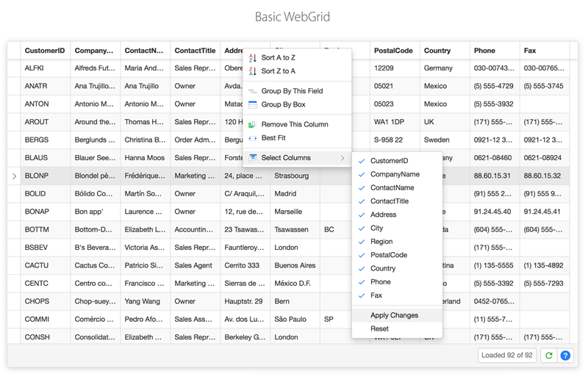Click the Group By Box icon
Image resolution: width=588 pixels, height=374 pixels.
[252, 105]
